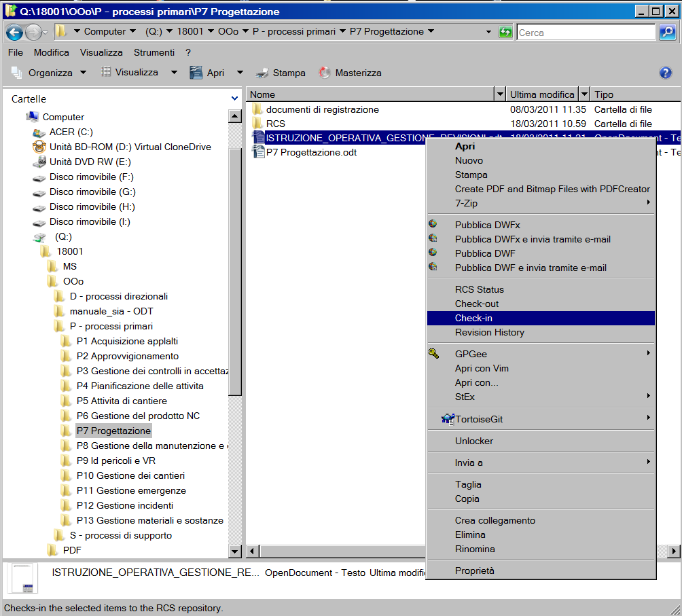682x616 pixels.
Task: Select P11 Gestione emergenze tree folder
Action: pyautogui.click(x=131, y=491)
